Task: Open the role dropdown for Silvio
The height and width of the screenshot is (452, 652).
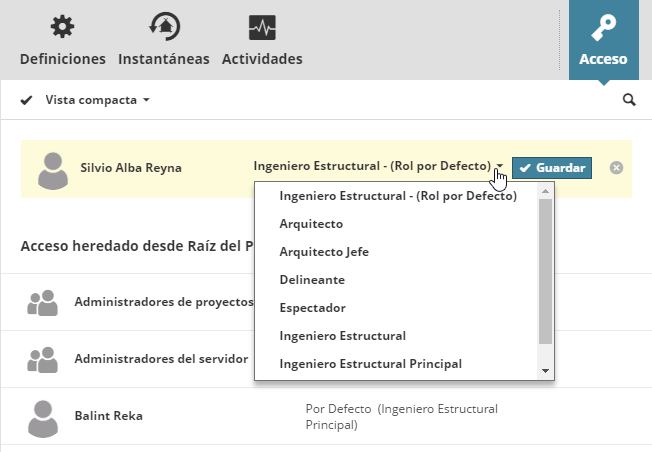Action: [499, 167]
